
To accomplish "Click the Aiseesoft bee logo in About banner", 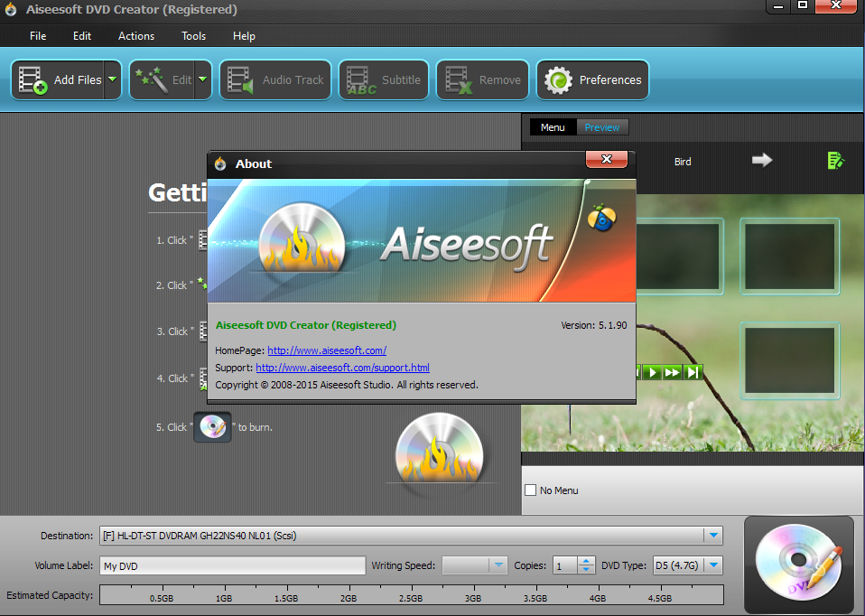I will point(602,217).
